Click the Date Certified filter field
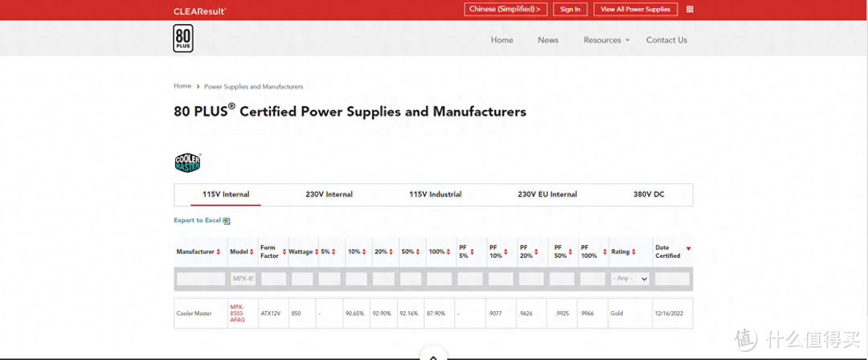This screenshot has width=868, height=360. [x=673, y=279]
